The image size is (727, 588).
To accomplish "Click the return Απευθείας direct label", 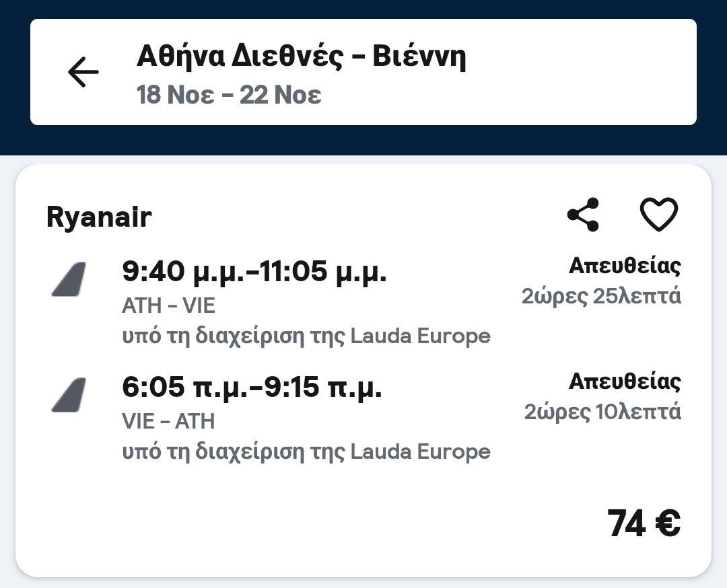I will [x=625, y=381].
